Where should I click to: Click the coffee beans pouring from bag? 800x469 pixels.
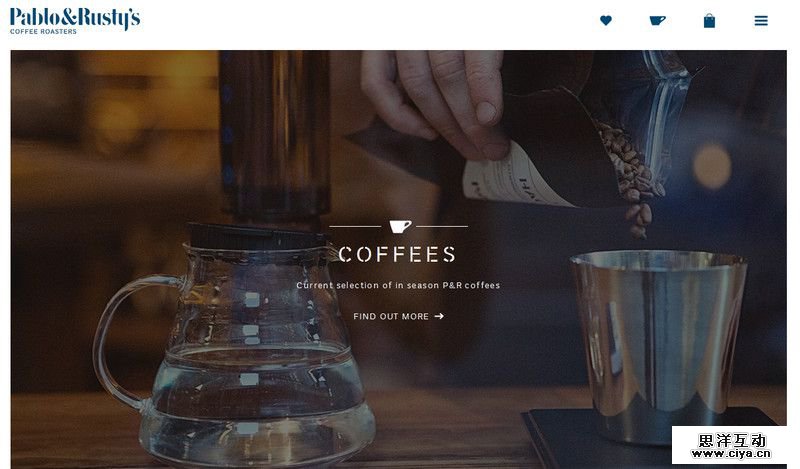[x=633, y=176]
